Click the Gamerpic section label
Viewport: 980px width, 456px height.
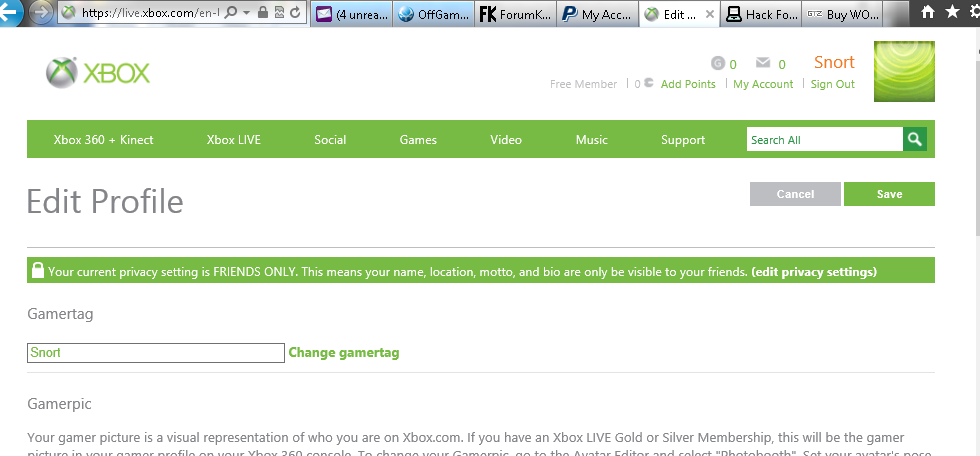(59, 404)
